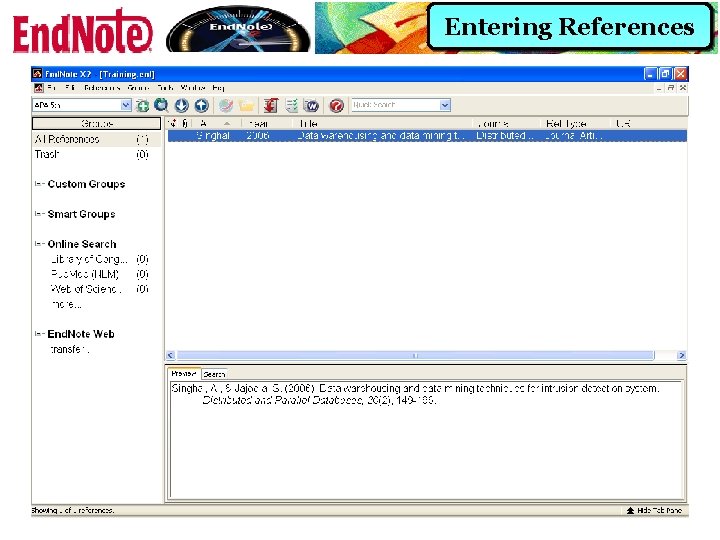720x540 pixels.
Task: Click the Groups panel header button
Action: [x=96, y=124]
